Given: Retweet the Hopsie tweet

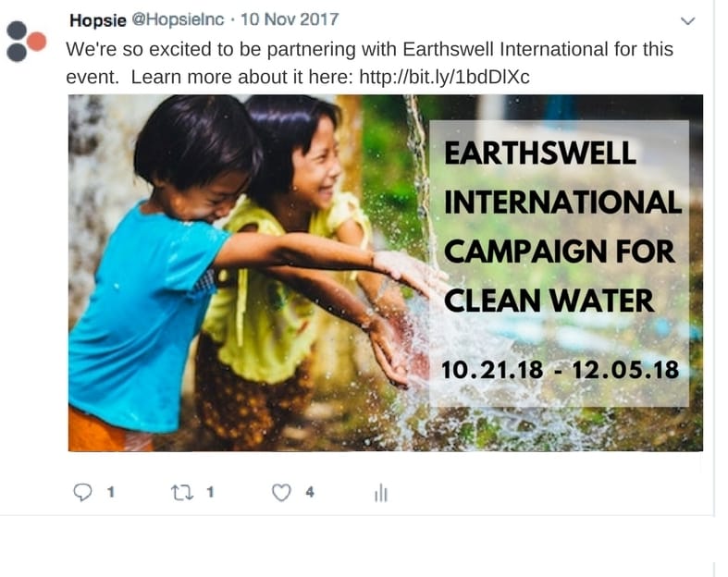Looking at the screenshot, I should coord(182,493).
